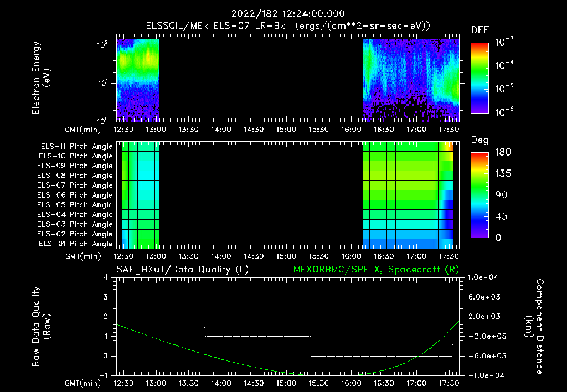Select the ELS-09 Pitch Angle row label

coord(75,166)
